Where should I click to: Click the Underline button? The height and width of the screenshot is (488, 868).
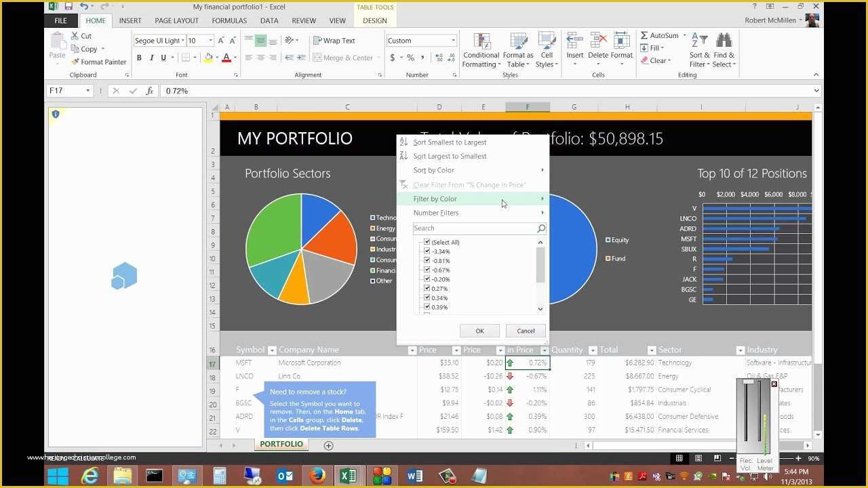pyautogui.click(x=163, y=58)
